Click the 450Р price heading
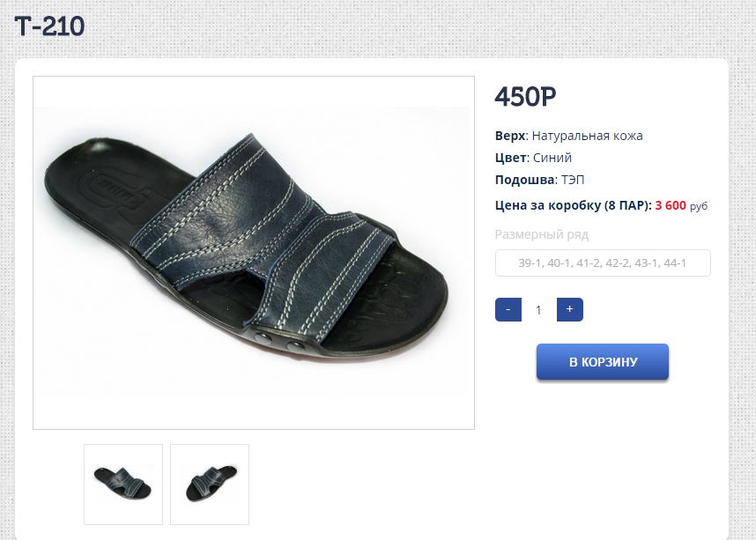The height and width of the screenshot is (540, 756). point(526,98)
